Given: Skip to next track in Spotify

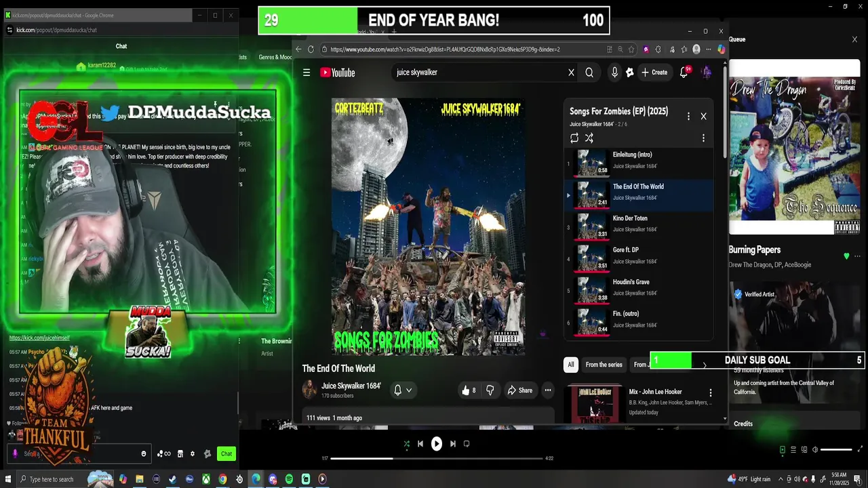Looking at the screenshot, I should (453, 444).
